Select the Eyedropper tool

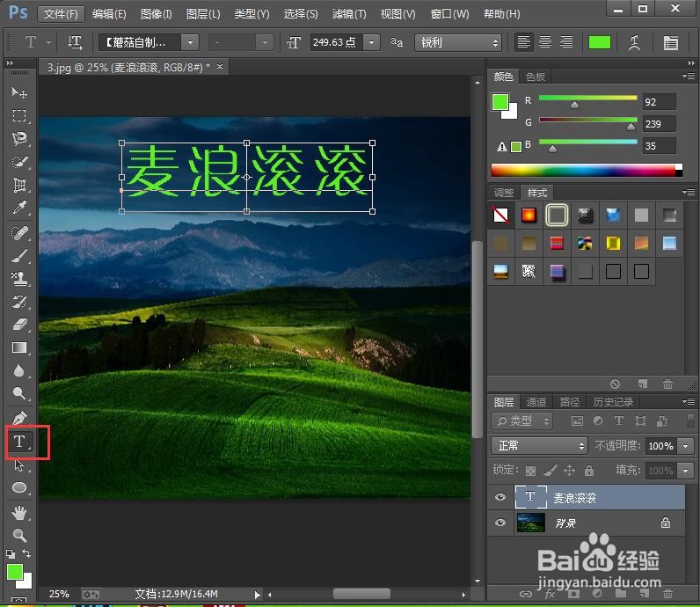point(19,208)
